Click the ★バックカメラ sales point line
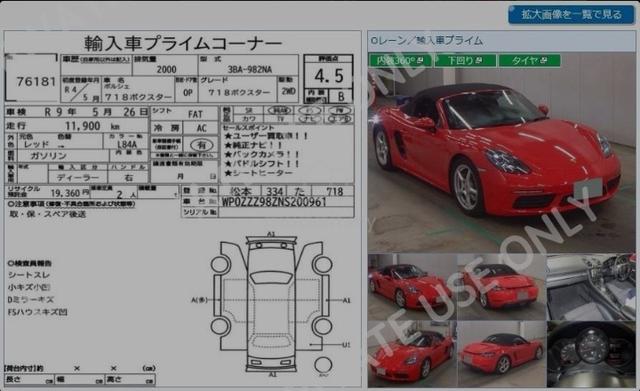The image size is (640, 391). point(262,155)
